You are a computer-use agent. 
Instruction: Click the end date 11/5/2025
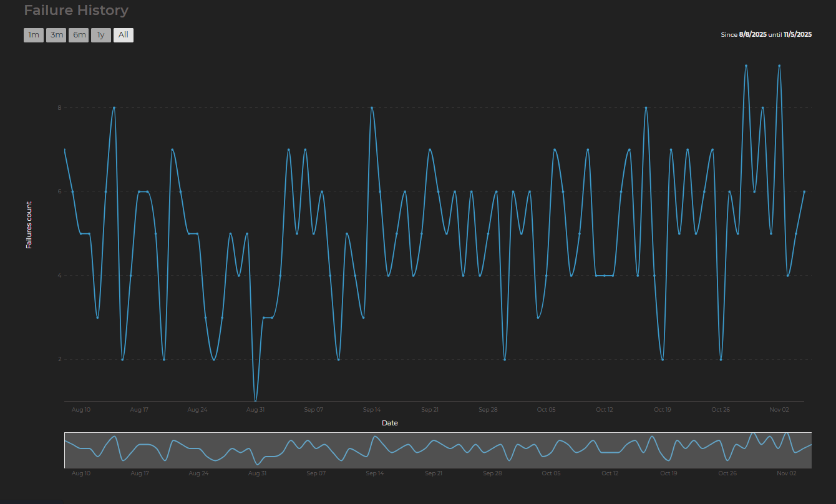coord(797,35)
